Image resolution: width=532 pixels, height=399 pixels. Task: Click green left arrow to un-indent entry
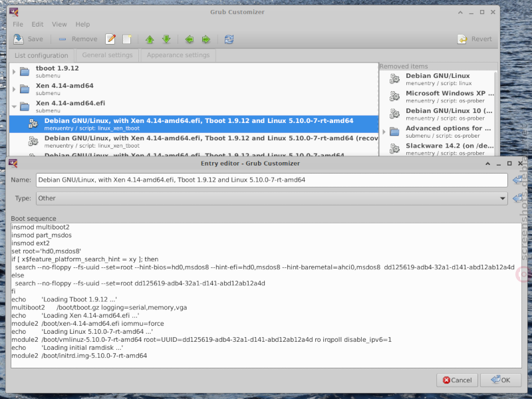coord(190,39)
